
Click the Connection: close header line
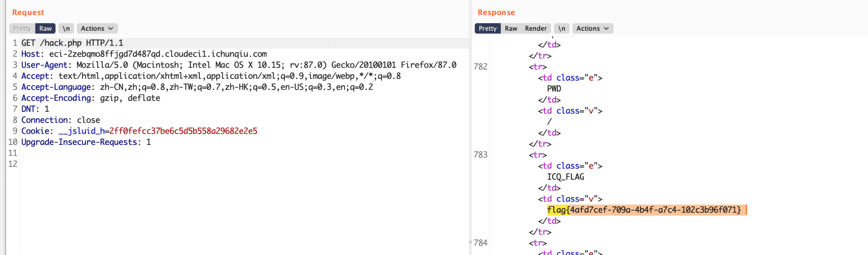(x=61, y=120)
